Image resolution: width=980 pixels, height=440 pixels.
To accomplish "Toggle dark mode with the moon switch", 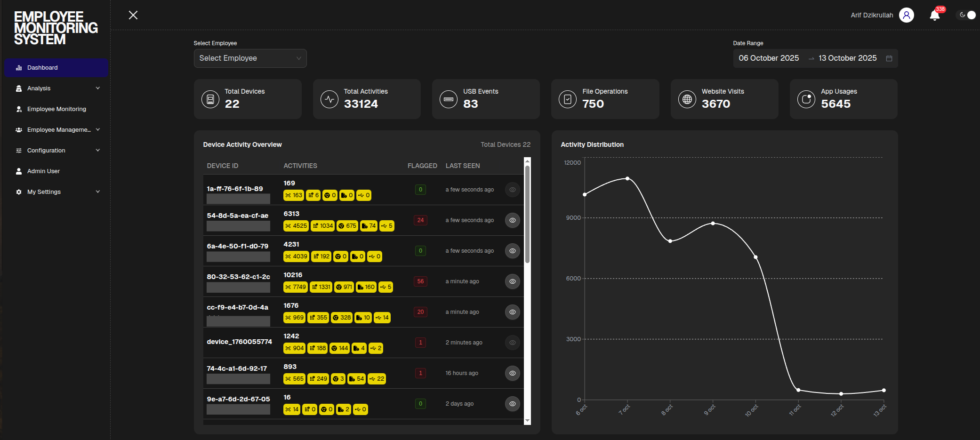I will point(967,15).
